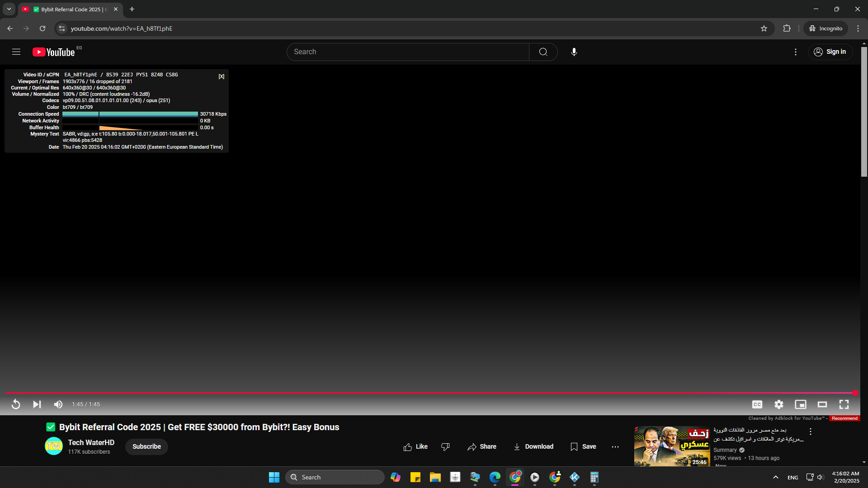Dislike the video
Viewport: 868px width, 488px height.
tap(445, 447)
